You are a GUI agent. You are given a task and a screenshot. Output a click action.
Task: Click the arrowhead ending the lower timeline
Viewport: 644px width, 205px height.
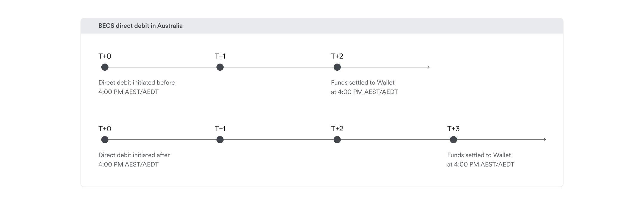pyautogui.click(x=545, y=140)
